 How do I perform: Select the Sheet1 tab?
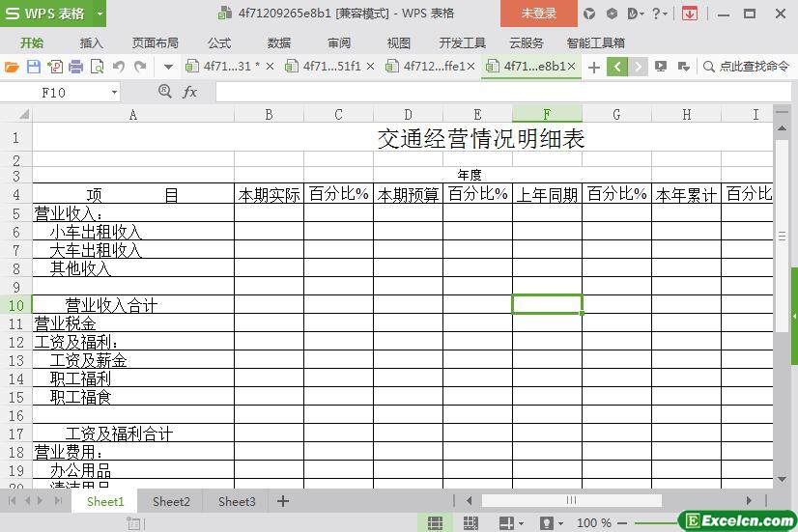[105, 502]
